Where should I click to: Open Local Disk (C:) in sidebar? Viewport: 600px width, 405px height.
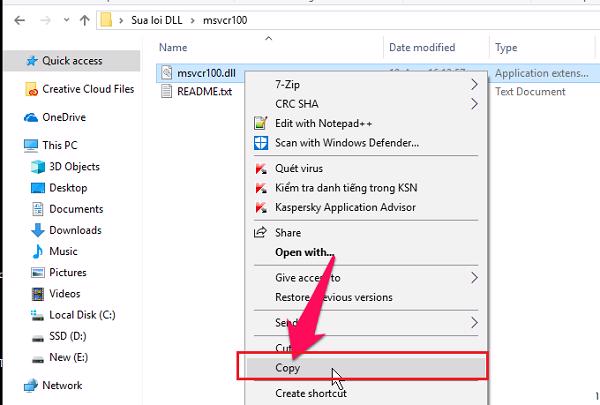point(83,315)
